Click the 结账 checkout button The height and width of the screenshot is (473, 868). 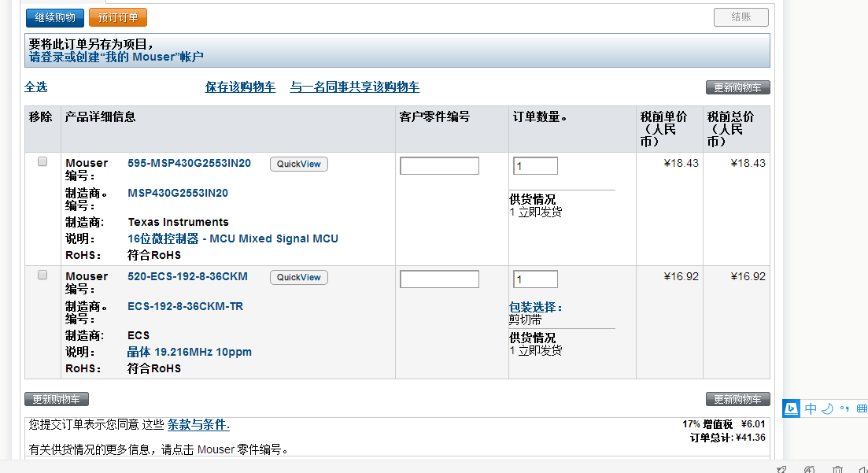pyautogui.click(x=741, y=17)
